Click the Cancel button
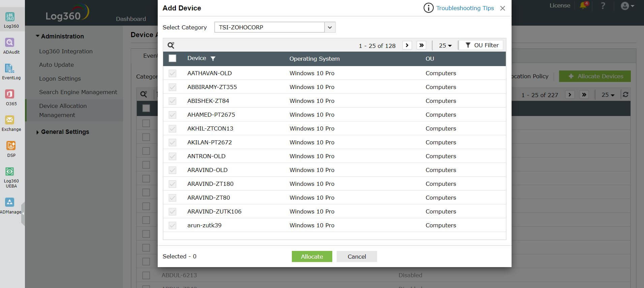Image resolution: width=644 pixels, height=288 pixels. pyautogui.click(x=357, y=256)
